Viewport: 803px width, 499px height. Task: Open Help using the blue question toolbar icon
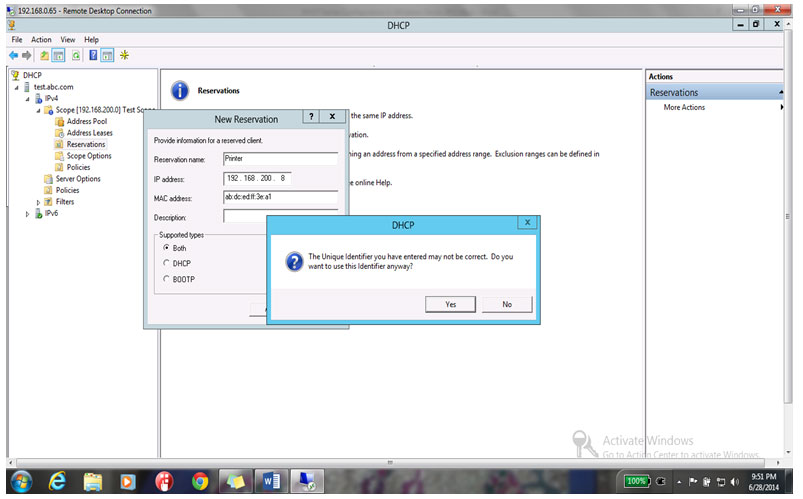click(93, 55)
